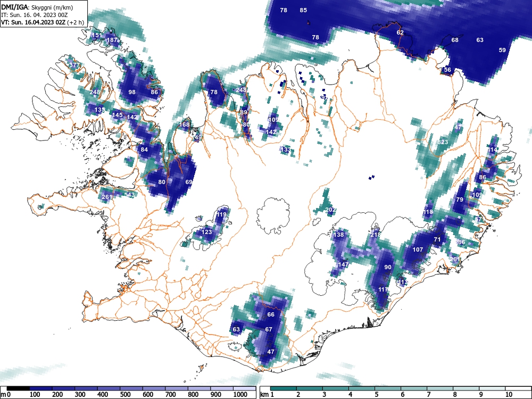The height and width of the screenshot is (399, 532).
Task: Click the legend color segment between 100 and 200
Action: pyautogui.click(x=41, y=388)
